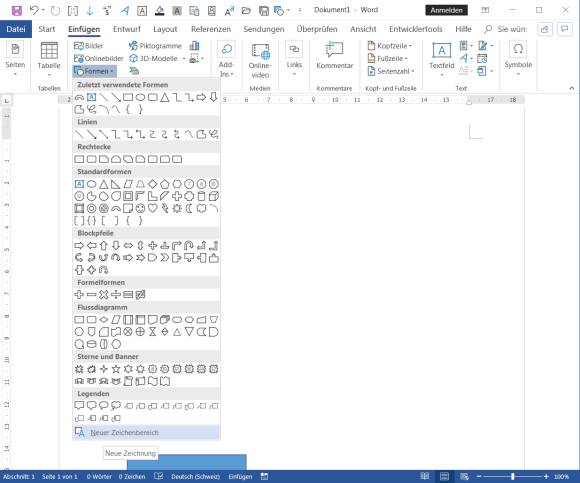Open the Seitenzahl dropdown
The height and width of the screenshot is (483, 580).
[391, 71]
